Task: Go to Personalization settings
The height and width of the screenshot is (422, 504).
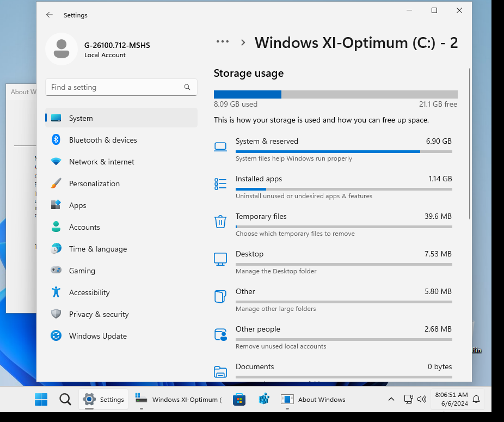Action: coord(121,184)
